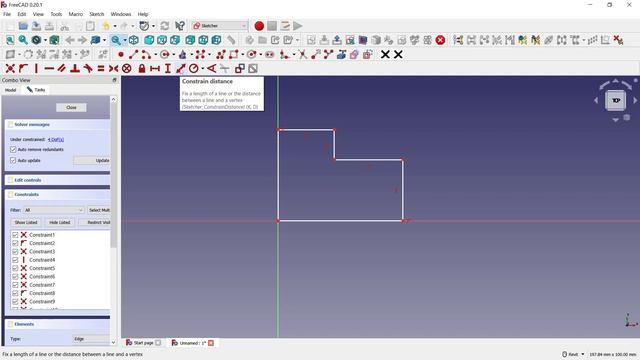
Task: Apply the horizontal constraint tool
Action: 49,69
